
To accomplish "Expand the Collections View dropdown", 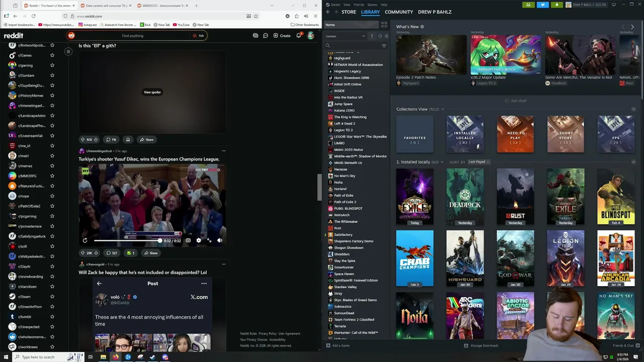I will tap(443, 109).
